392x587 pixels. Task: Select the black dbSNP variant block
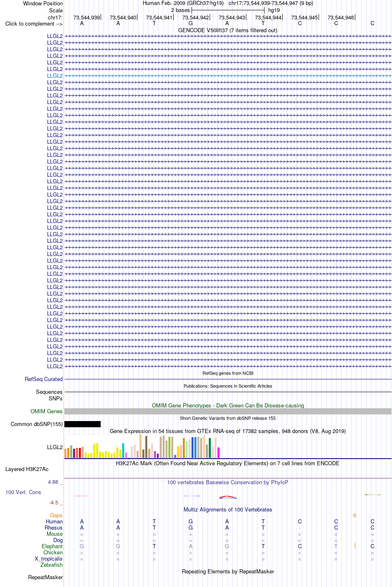click(83, 424)
